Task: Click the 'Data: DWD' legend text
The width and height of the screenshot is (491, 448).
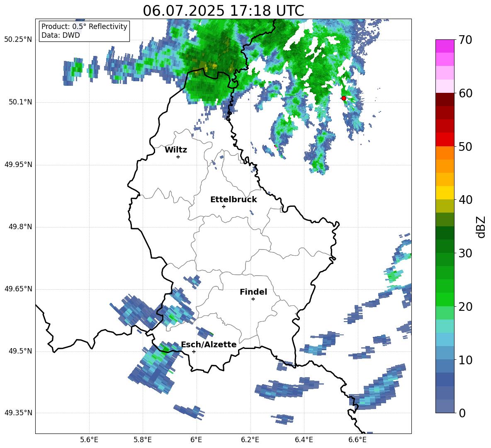Action: (x=61, y=35)
